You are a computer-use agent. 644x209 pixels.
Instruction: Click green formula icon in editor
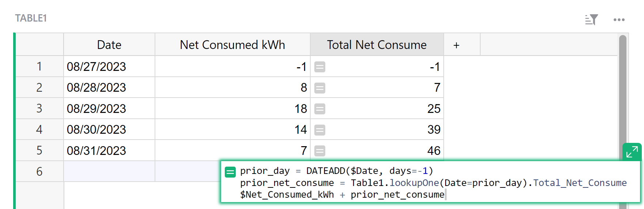[230, 172]
